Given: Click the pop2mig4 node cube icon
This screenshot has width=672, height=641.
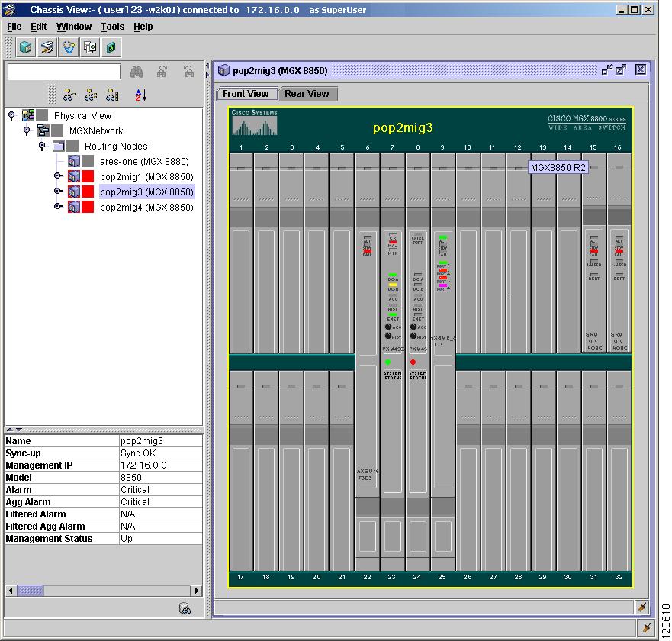Looking at the screenshot, I should (74, 208).
